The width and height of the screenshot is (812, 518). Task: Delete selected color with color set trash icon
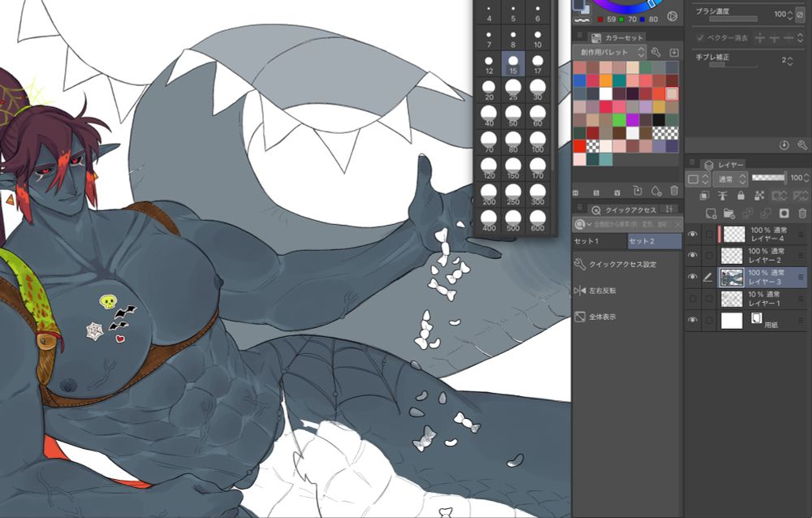[x=674, y=191]
